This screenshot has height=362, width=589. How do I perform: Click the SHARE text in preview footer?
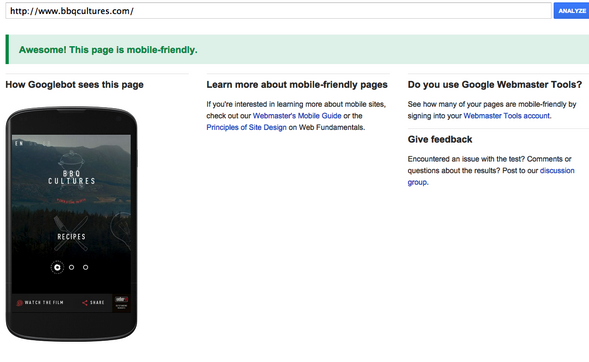click(x=97, y=303)
